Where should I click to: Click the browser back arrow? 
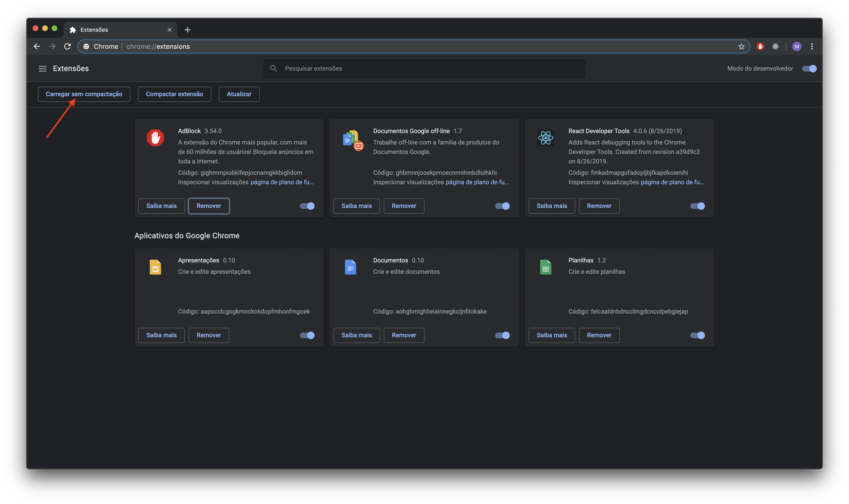(37, 46)
